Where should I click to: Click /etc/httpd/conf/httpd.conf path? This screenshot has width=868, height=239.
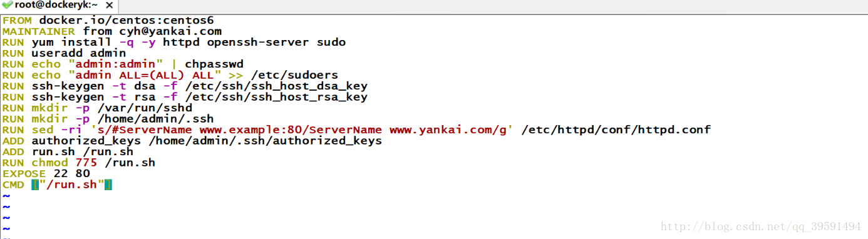[x=616, y=130]
